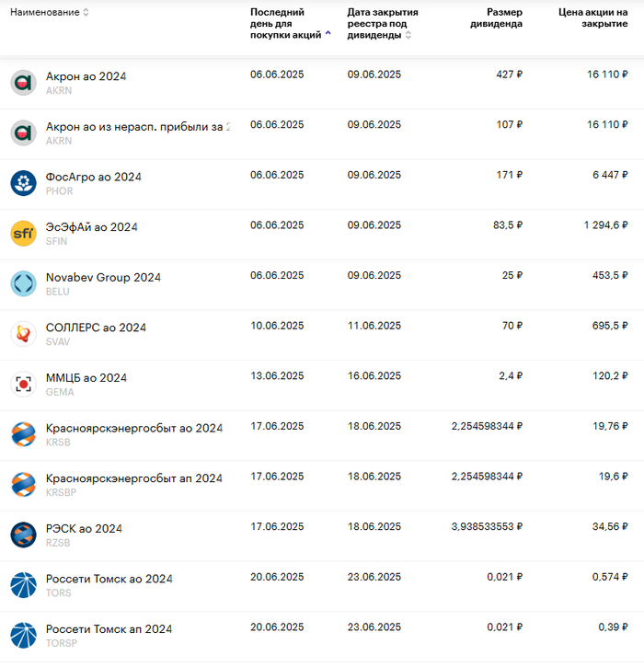The width and height of the screenshot is (644, 667).
Task: Click the ММЦБ GEMA logo icon
Action: pos(23,384)
